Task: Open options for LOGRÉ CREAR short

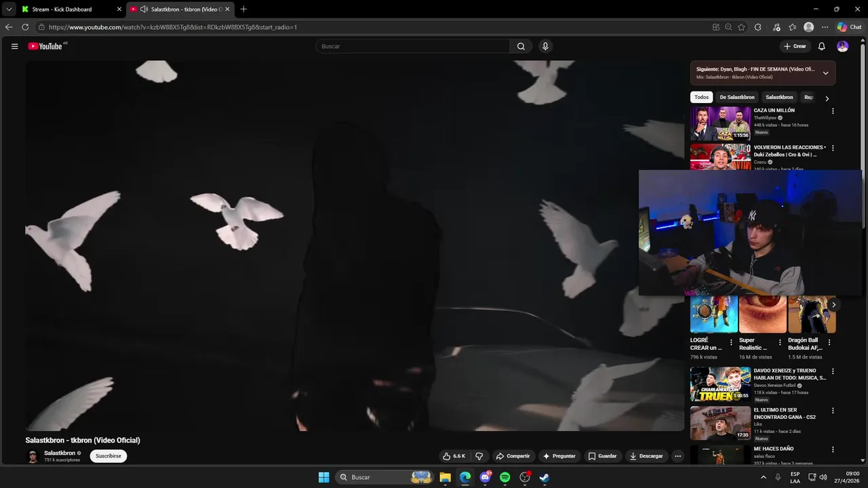Action: (731, 342)
